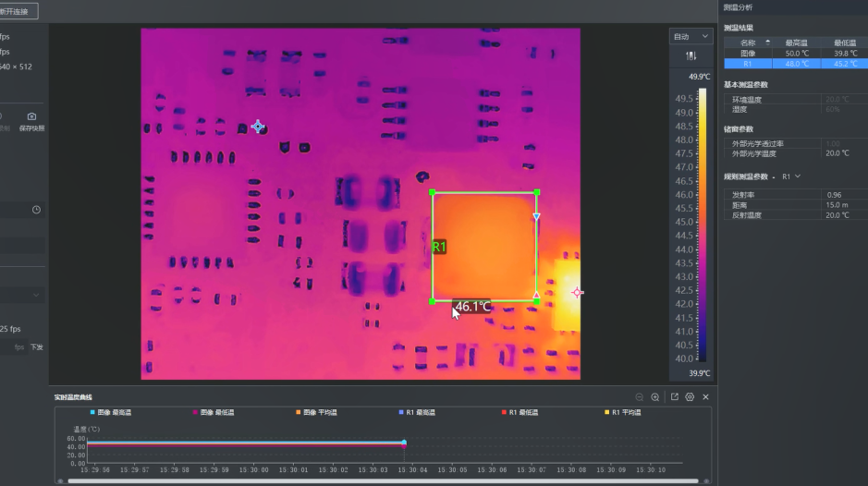Click the blue down-triangle R1 min marker
This screenshot has height=486, width=868.
(536, 216)
